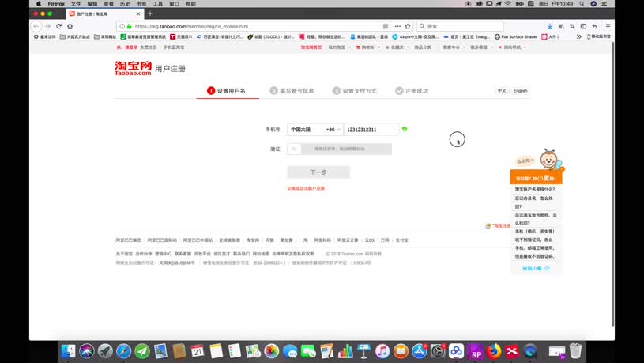Click the browser Back arrow

pyautogui.click(x=36, y=26)
